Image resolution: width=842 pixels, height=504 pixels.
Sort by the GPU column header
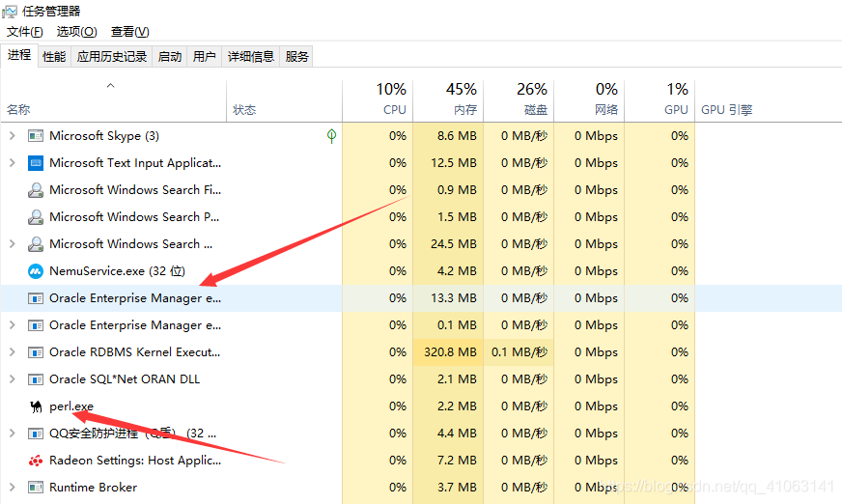point(660,101)
